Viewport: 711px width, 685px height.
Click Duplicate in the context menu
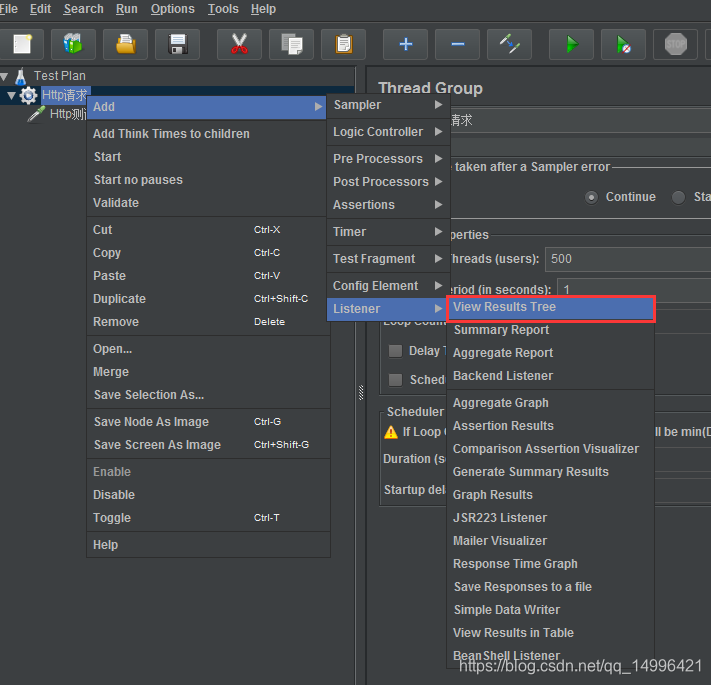(208, 299)
